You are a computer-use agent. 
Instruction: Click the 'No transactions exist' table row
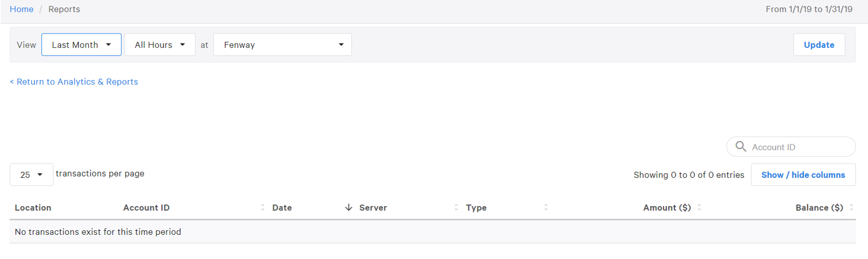[98, 232]
